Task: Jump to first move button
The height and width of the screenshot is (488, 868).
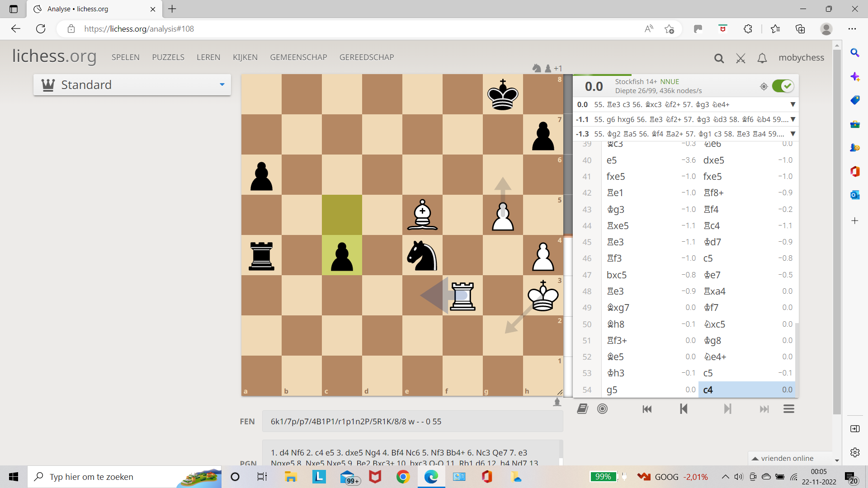Action: coord(647,409)
